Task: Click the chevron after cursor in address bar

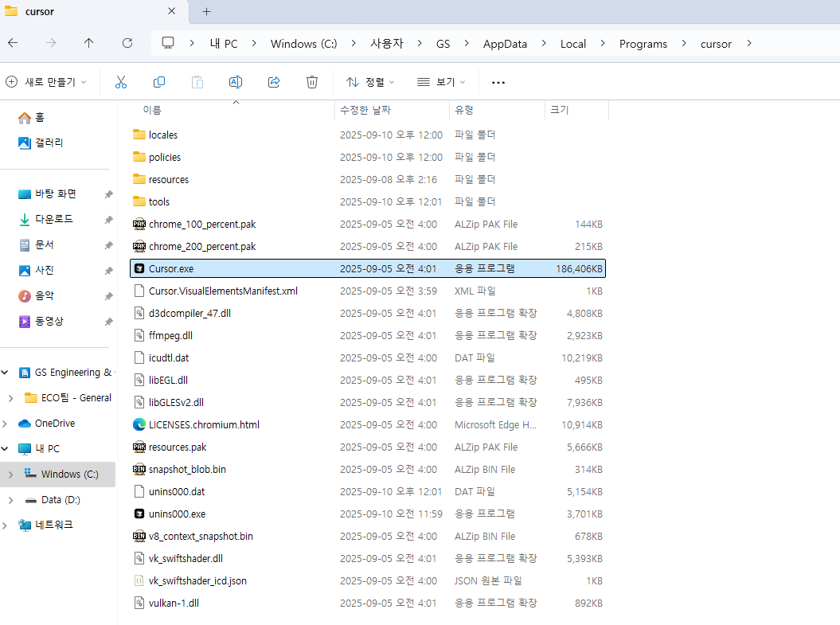Action: coord(749,43)
